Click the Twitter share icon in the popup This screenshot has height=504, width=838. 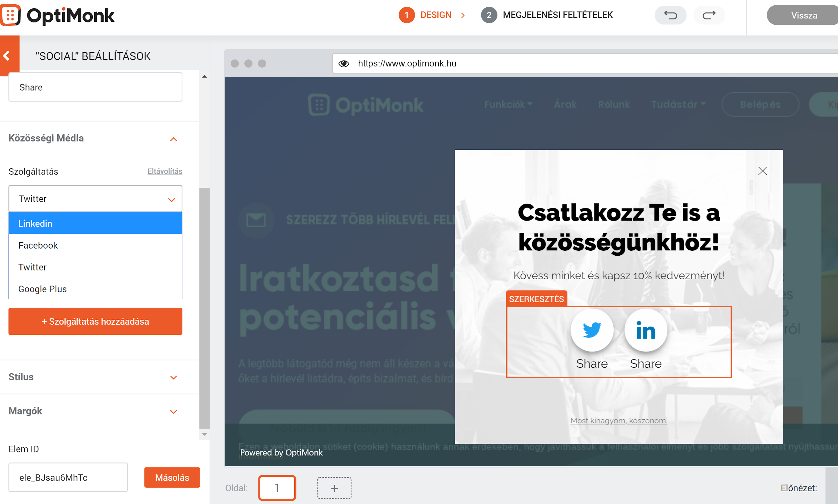pos(592,330)
